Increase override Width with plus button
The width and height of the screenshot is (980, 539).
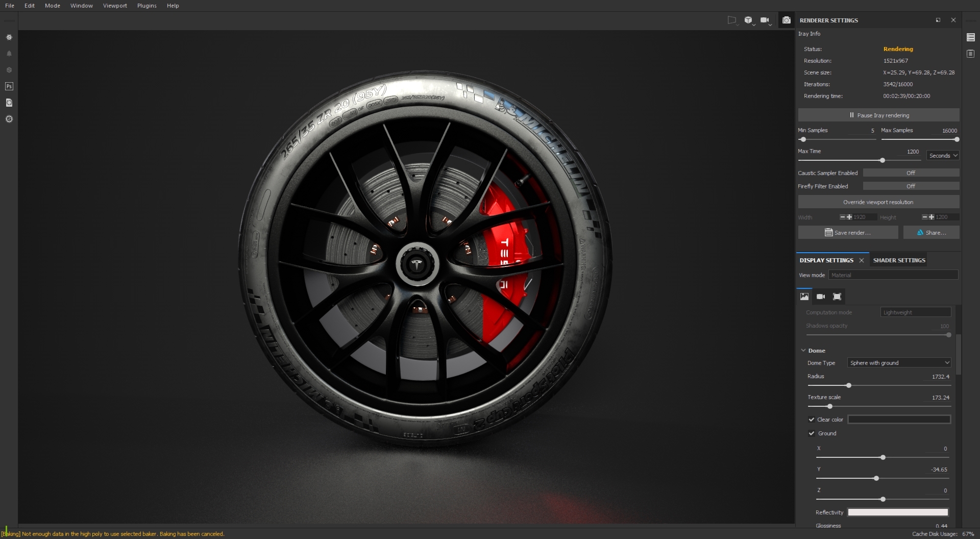coord(849,217)
